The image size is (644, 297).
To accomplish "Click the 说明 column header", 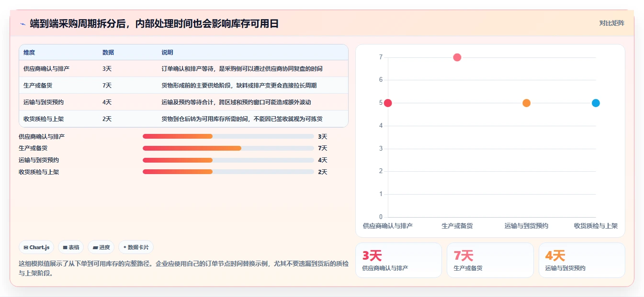I will pos(167,53).
